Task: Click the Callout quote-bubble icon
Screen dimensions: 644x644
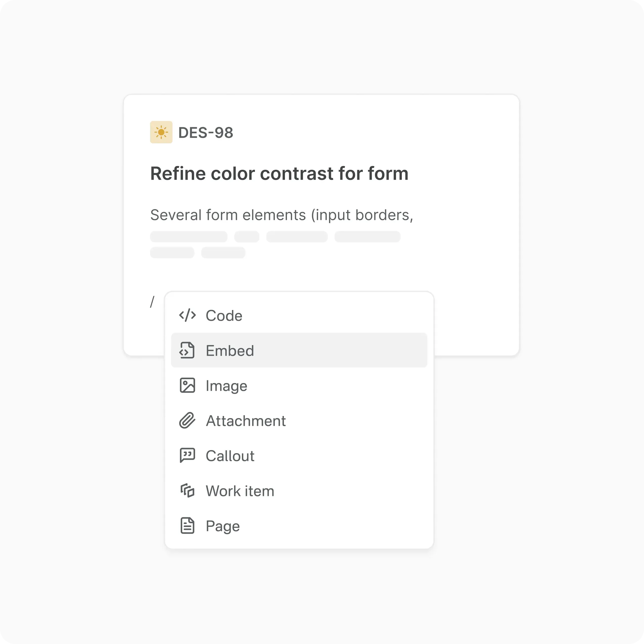Action: pyautogui.click(x=187, y=455)
